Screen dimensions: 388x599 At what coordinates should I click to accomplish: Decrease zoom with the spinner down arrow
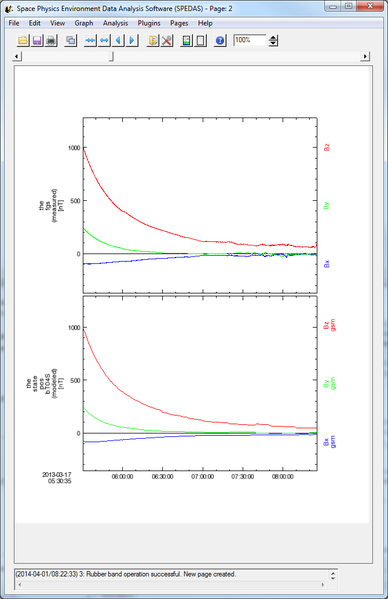[x=273, y=43]
